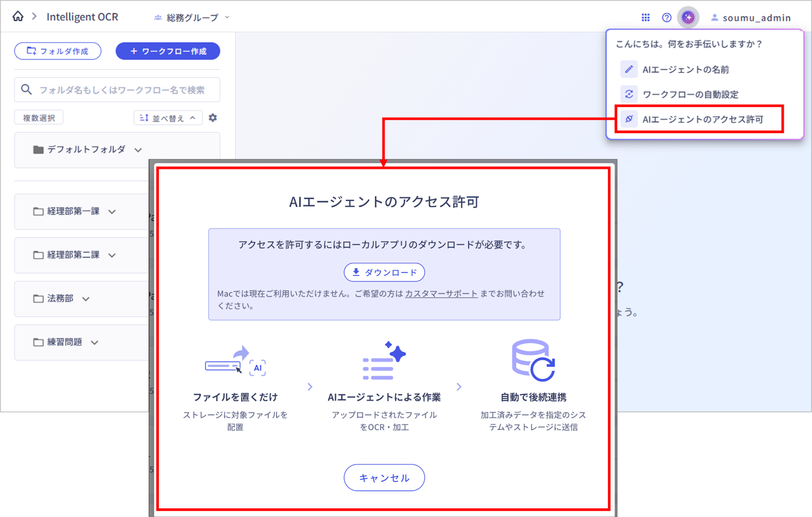This screenshot has height=517, width=812.
Task: Open the apps grid icon
Action: pyautogui.click(x=646, y=18)
